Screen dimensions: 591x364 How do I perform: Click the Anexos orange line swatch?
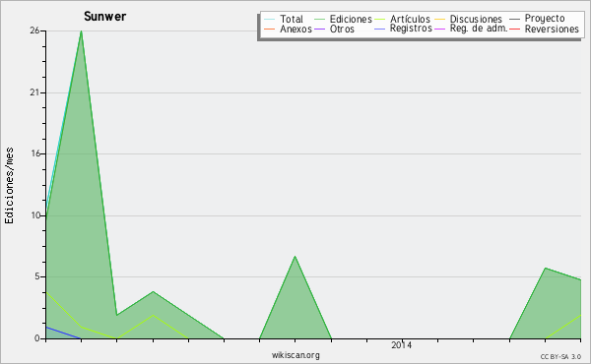tap(269, 29)
